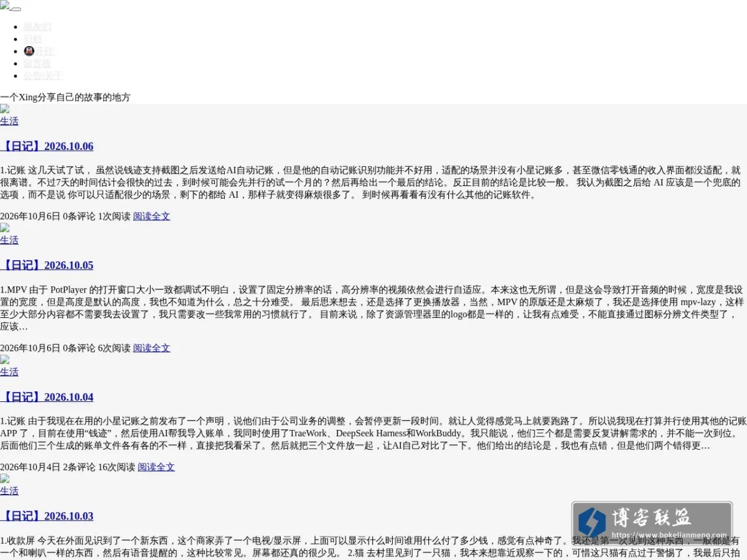
Task: Click 2条评论 on the 2026.10.04 post
Action: coord(79,467)
